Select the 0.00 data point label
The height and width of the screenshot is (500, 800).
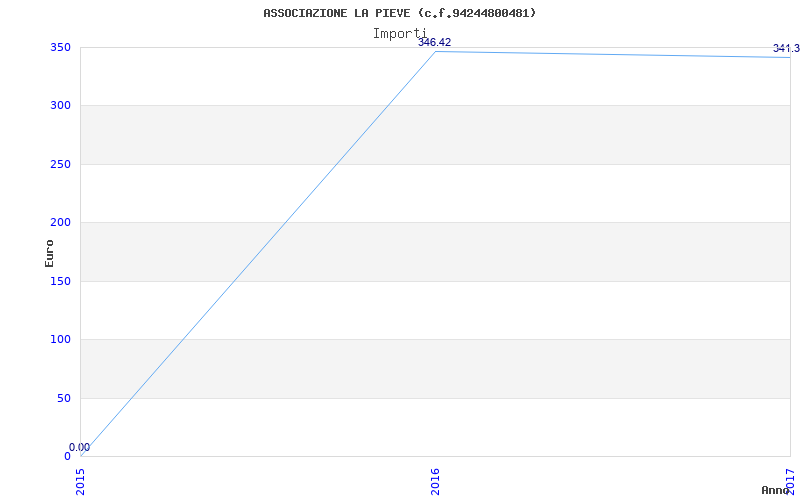pos(80,447)
